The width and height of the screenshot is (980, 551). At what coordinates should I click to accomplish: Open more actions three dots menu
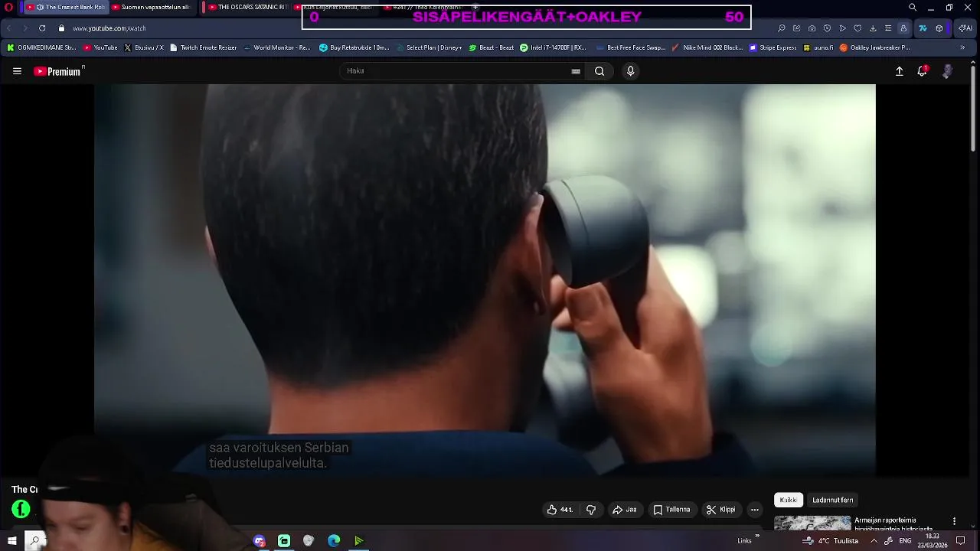(754, 510)
